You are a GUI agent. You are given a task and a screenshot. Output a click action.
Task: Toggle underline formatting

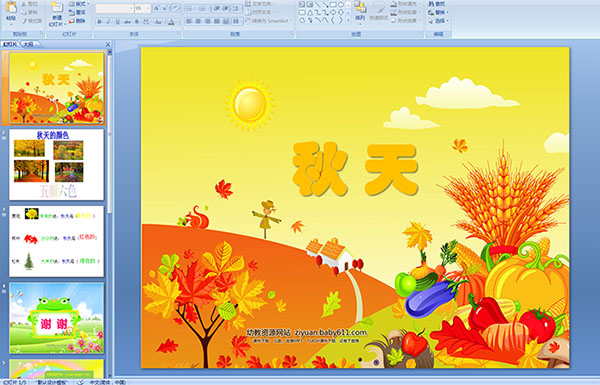point(117,22)
